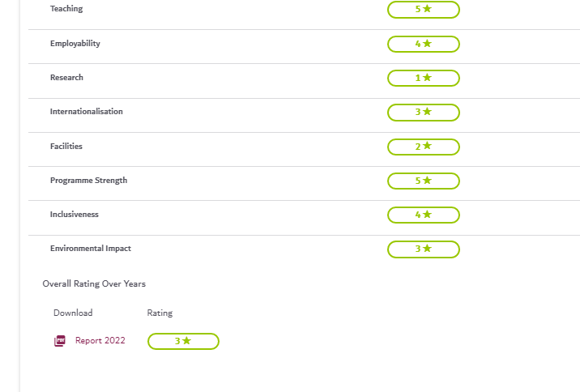Click the Overall Rating Over Years heading

pyautogui.click(x=94, y=284)
